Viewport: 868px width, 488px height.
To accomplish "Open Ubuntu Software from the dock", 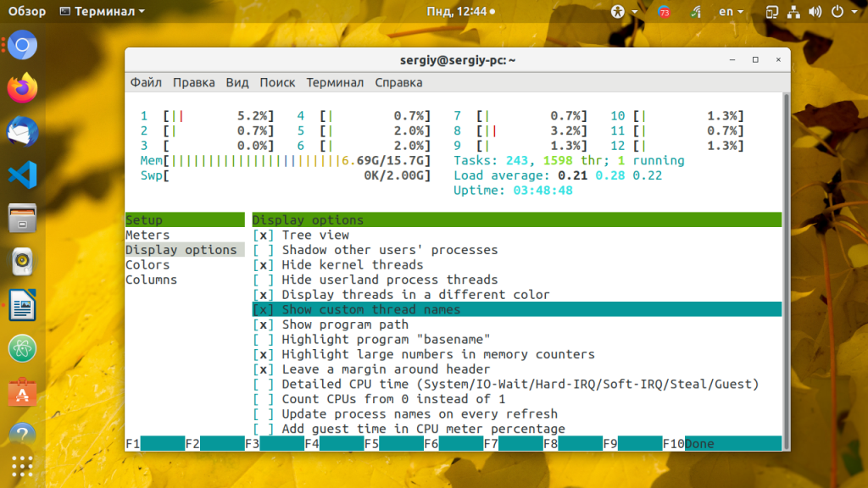I will click(23, 391).
